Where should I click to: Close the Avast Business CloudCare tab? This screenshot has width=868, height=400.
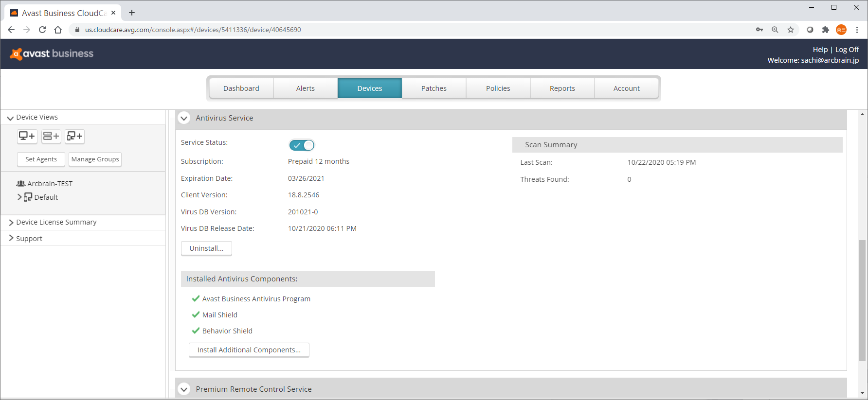[x=113, y=13]
